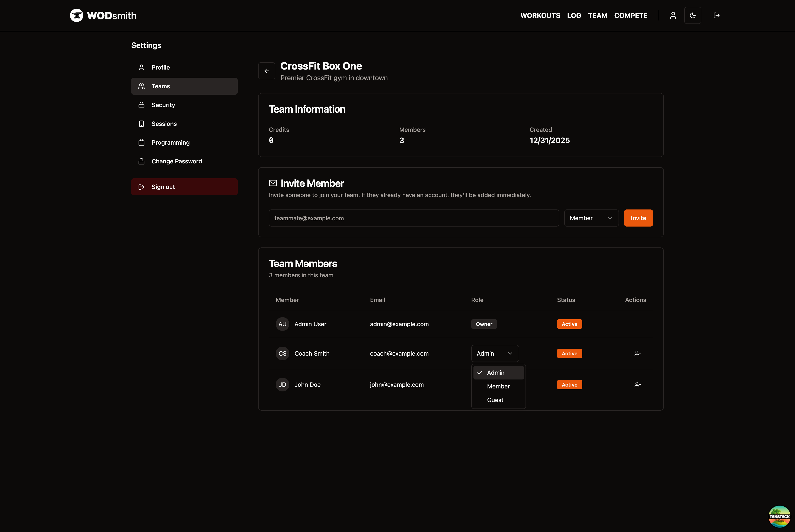Screen dimensions: 795x532
Task: Open Security settings
Action: click(184, 105)
